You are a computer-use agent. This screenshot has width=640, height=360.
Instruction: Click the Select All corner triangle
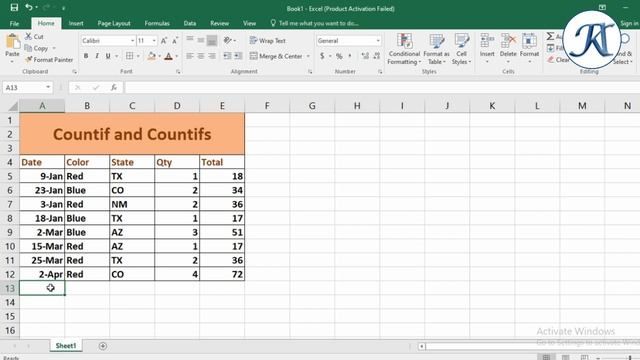13,106
